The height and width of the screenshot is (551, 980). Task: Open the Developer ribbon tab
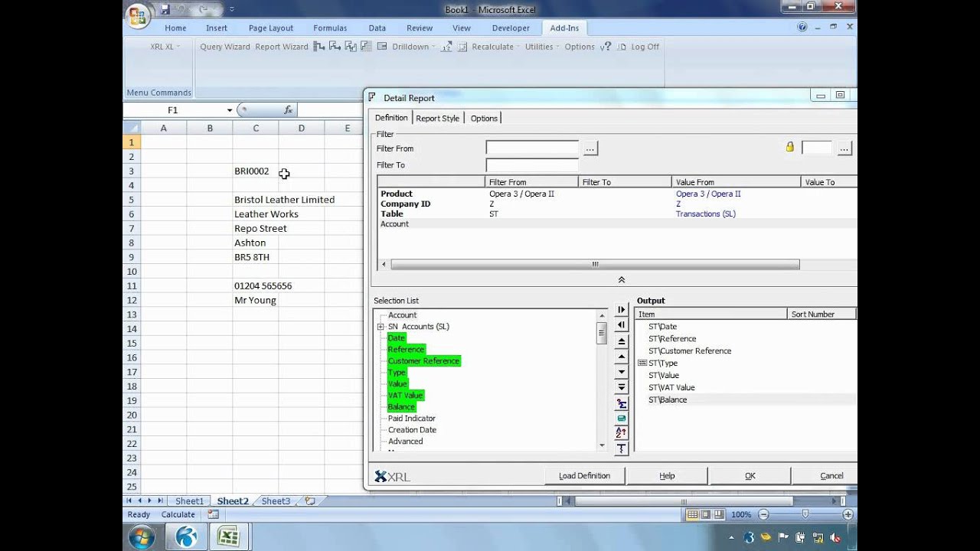(511, 28)
